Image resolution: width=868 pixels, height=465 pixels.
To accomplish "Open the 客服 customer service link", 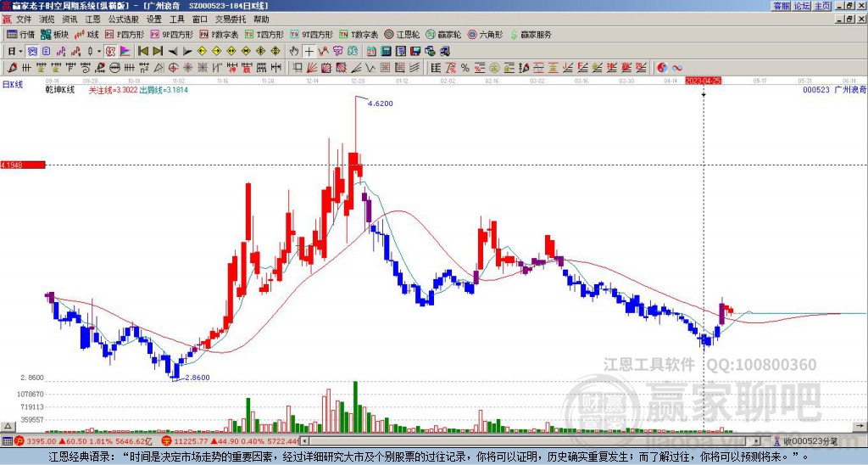I will pyautogui.click(x=782, y=6).
